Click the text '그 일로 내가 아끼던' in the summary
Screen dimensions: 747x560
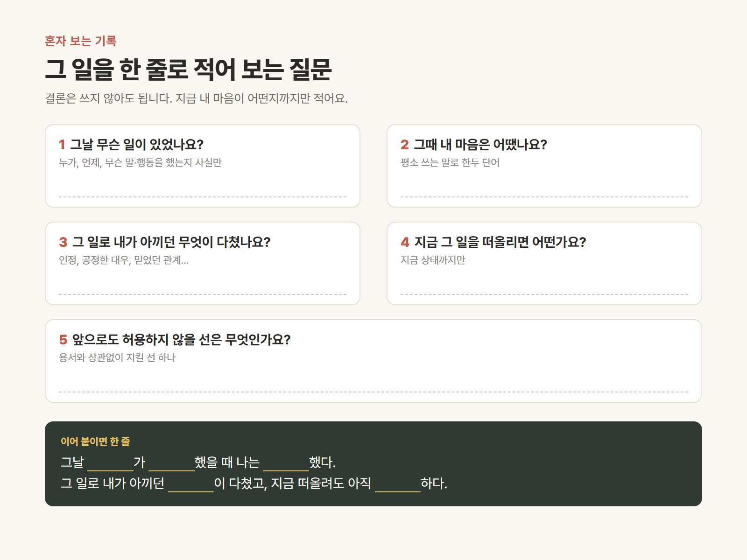point(113,483)
